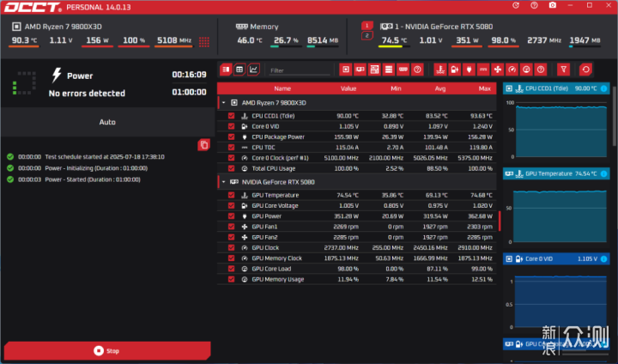Click the Core 0 VID graph header
This screenshot has width=618, height=364.
tap(556, 258)
